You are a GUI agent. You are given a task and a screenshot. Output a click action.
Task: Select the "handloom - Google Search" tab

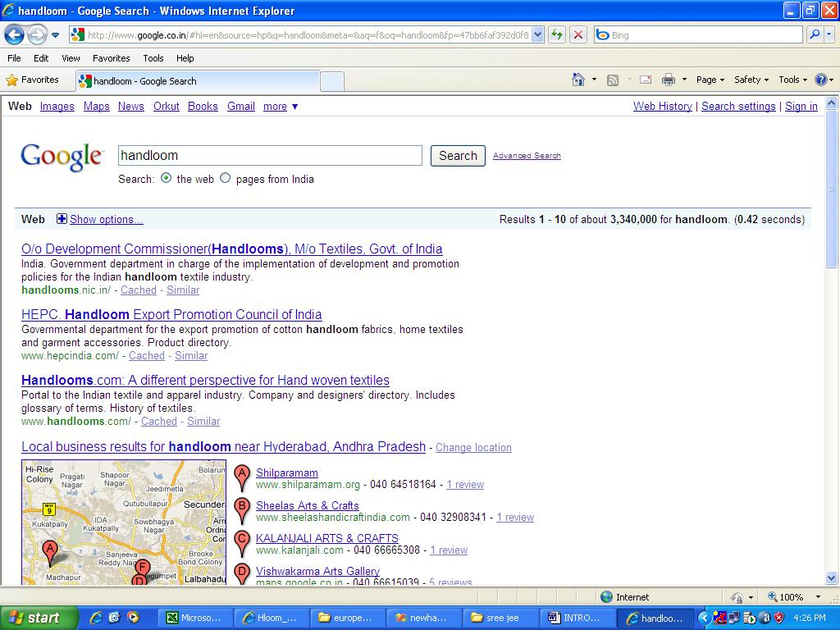point(199,81)
